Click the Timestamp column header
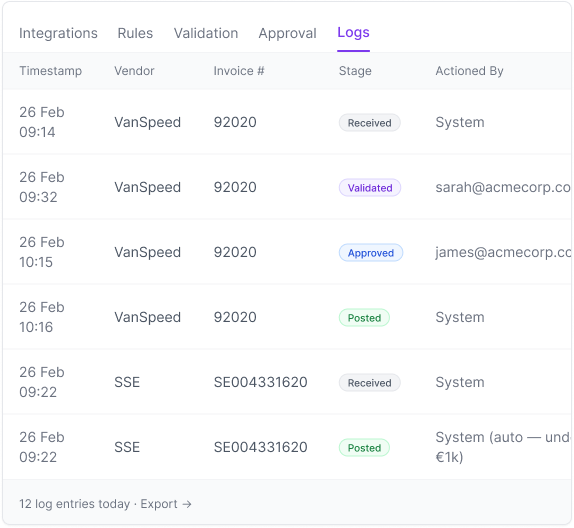Viewport: 574px width, 528px height. pos(51,71)
